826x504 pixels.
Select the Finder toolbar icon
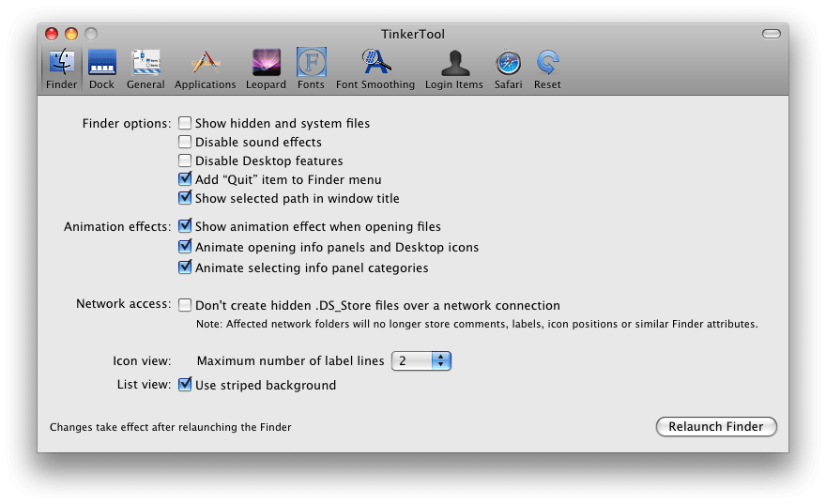(61, 69)
